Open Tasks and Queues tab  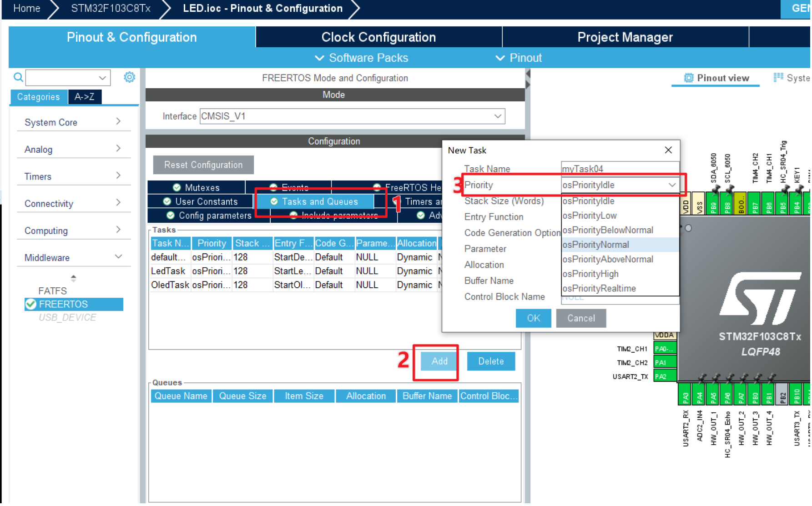314,201
